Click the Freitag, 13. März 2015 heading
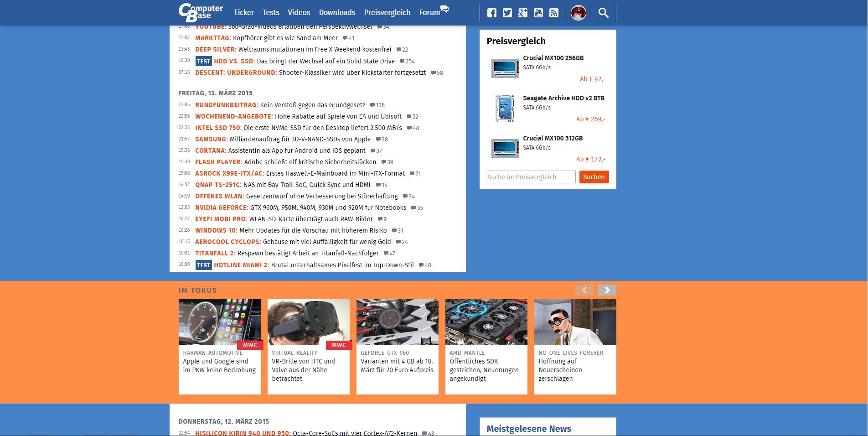 click(x=215, y=93)
